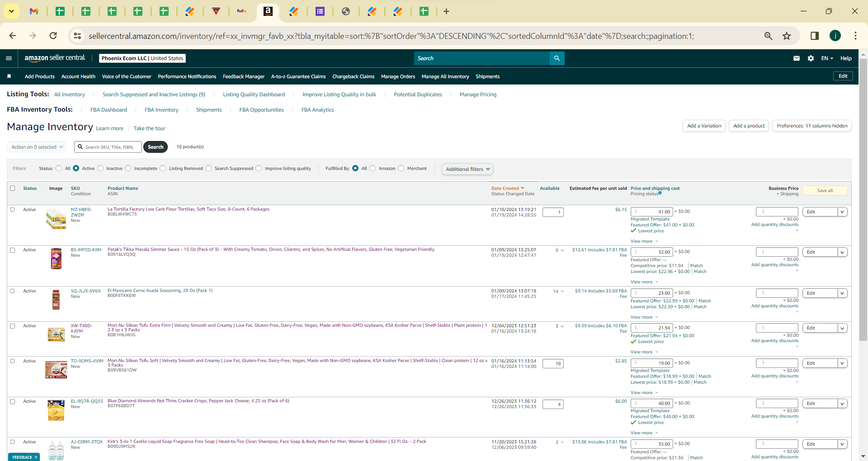Choose the Search Suppressed status radio button
Screen dimensions: 868x461
[208, 169]
